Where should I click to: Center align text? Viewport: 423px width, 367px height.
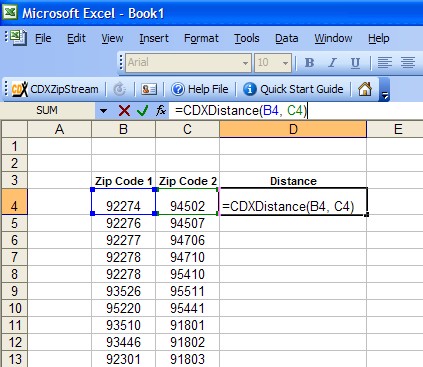click(408, 62)
